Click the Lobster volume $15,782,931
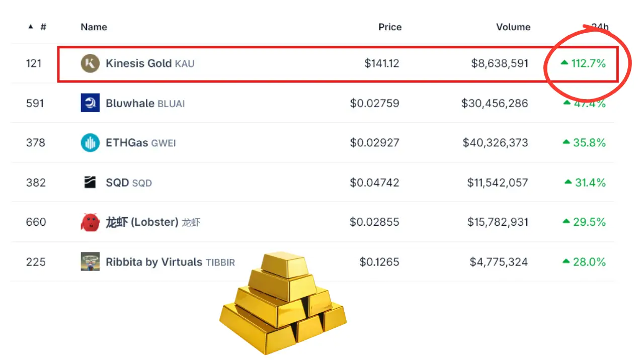 click(498, 222)
